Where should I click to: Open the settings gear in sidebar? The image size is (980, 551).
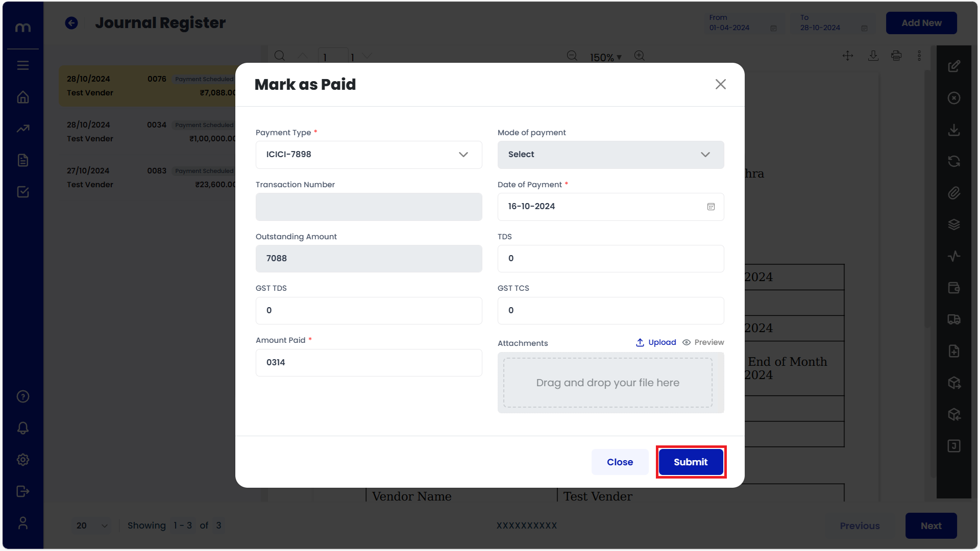click(x=23, y=460)
